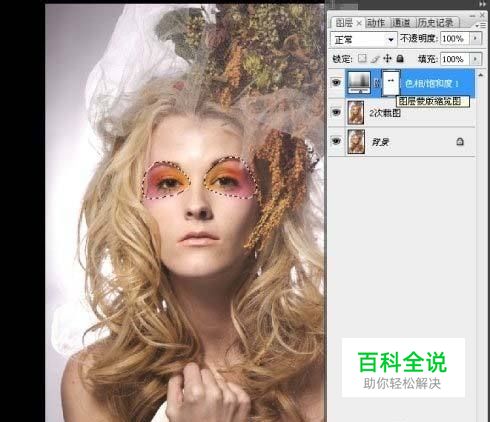Close the Layers panel group
Viewport: 490px width, 422px height.
(482, 15)
